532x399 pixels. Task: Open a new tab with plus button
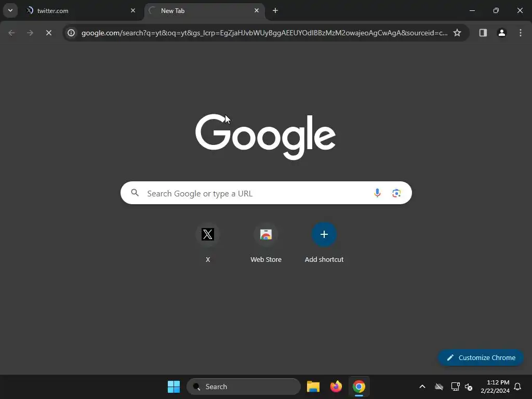click(x=275, y=10)
